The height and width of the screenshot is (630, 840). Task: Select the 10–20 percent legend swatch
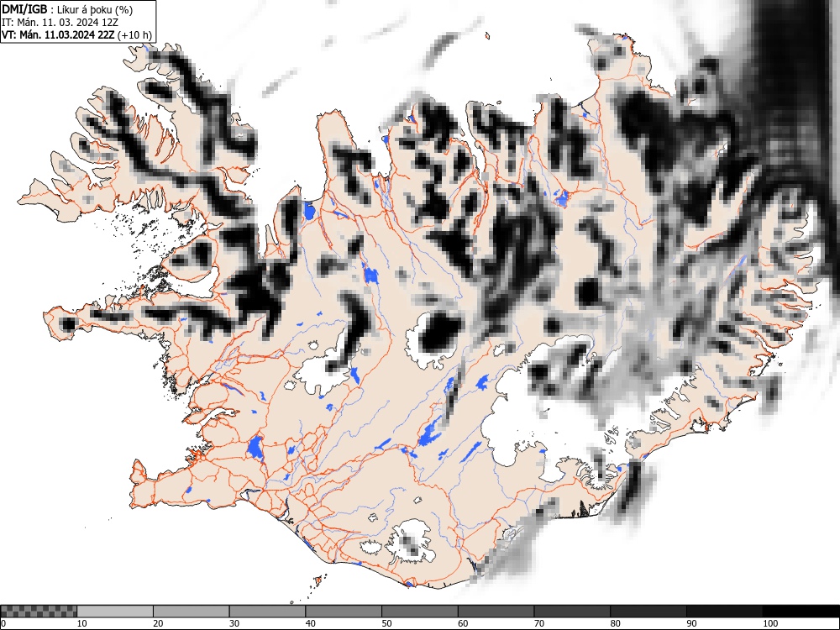point(115,612)
